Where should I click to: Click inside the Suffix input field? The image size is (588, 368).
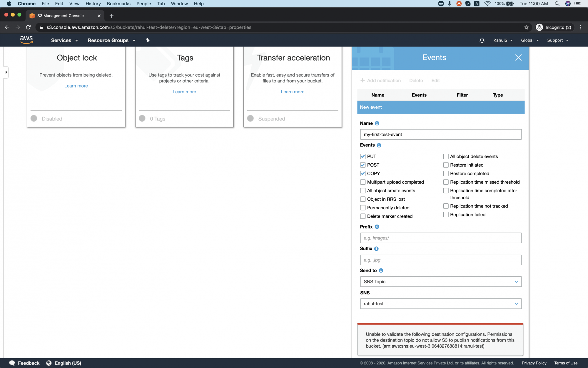click(440, 260)
